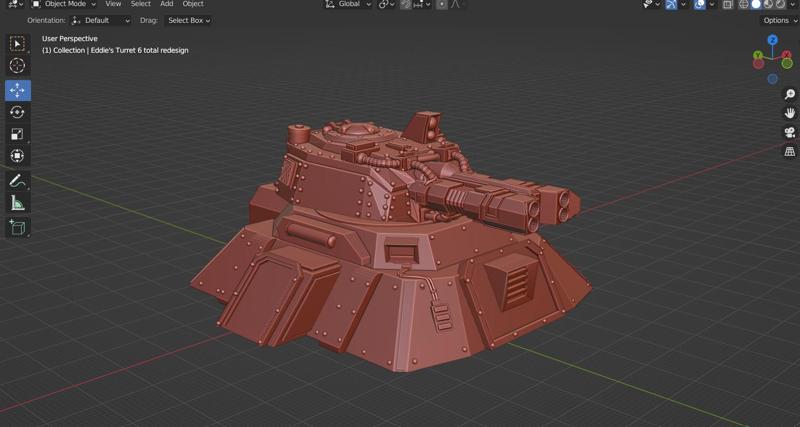Open the editor type menu icon
Screen dimensions: 800x427
point(16,4)
